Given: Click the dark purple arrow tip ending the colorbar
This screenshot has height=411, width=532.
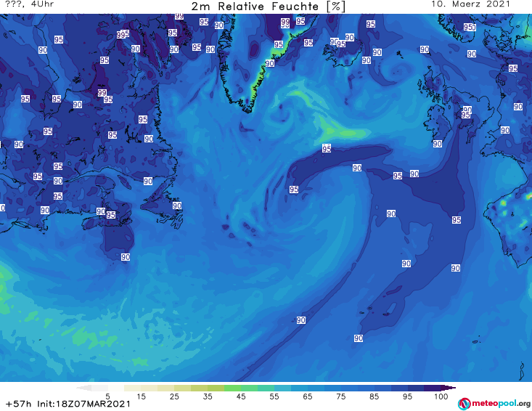Looking at the screenshot, I should click(x=449, y=388).
